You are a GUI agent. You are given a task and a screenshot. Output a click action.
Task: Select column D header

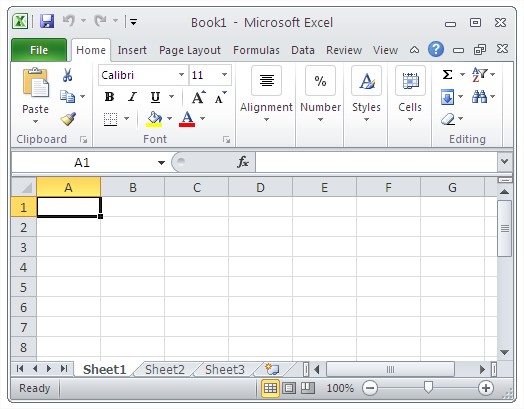(x=260, y=187)
